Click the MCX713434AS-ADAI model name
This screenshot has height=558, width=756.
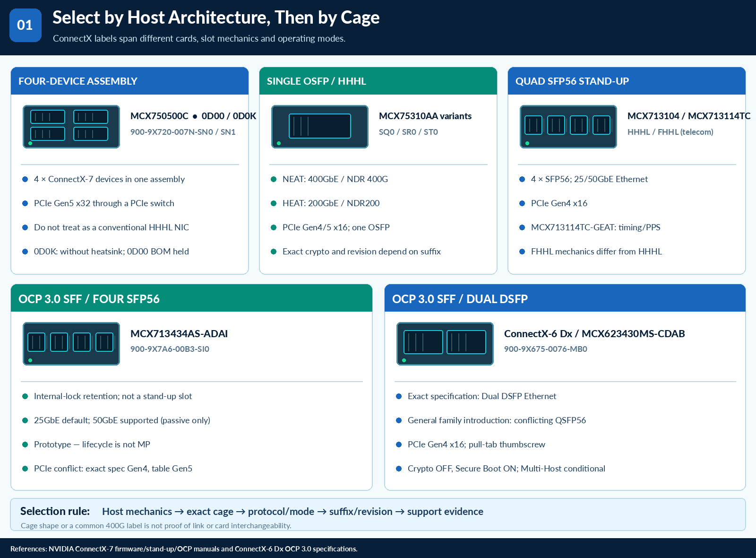pos(179,333)
